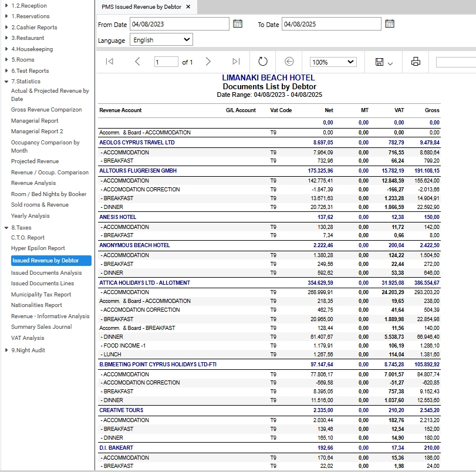This screenshot has height=472, width=476.
Task: Open the VAT Analysis report
Action: click(28, 338)
